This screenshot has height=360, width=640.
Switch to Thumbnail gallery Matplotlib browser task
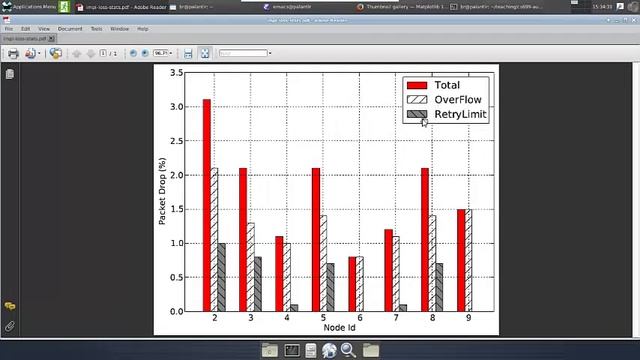(401, 7)
